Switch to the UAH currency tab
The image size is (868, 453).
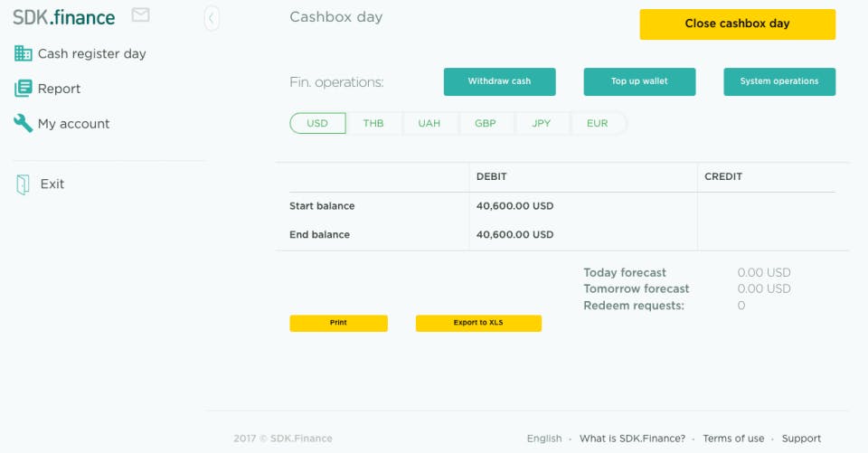pos(429,123)
